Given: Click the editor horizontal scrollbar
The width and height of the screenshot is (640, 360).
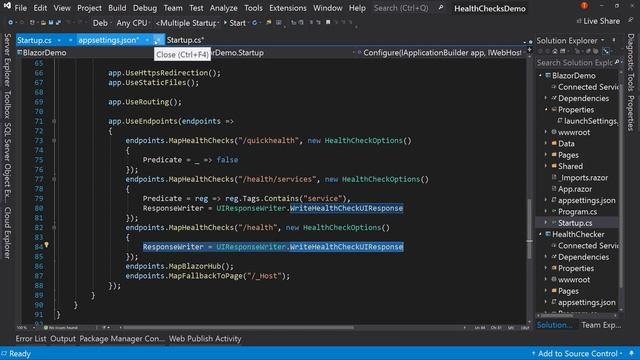Looking at the screenshot, I should [x=239, y=327].
